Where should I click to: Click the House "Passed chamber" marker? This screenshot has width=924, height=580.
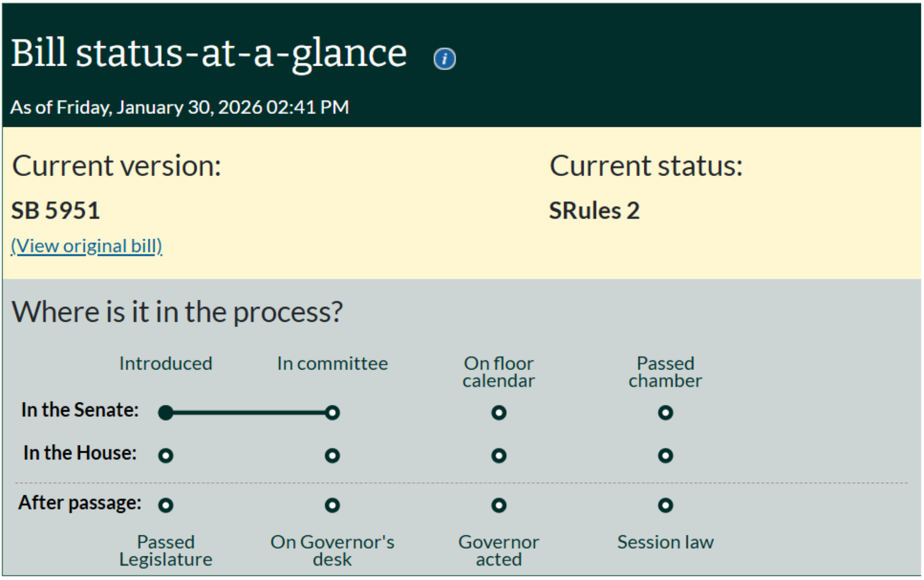pos(665,455)
